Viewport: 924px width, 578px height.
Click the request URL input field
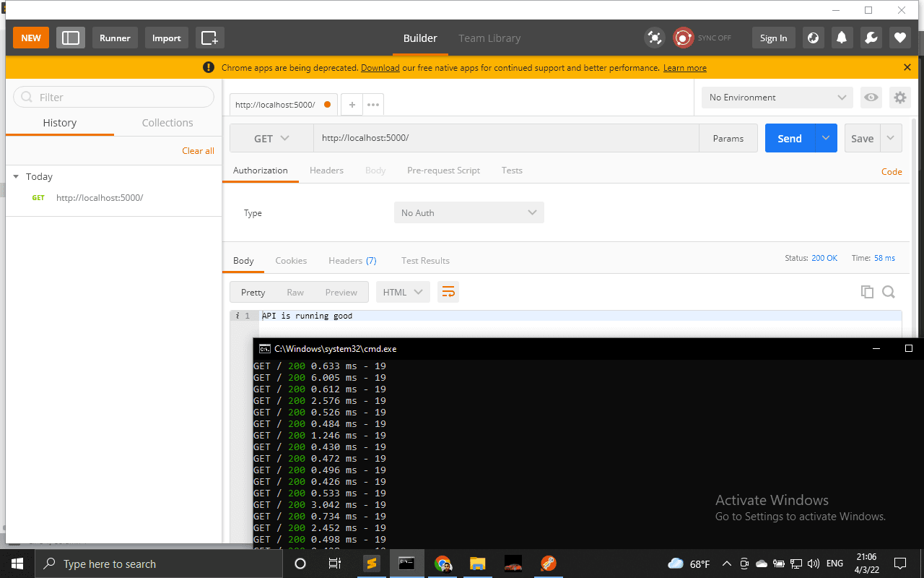[x=505, y=138]
